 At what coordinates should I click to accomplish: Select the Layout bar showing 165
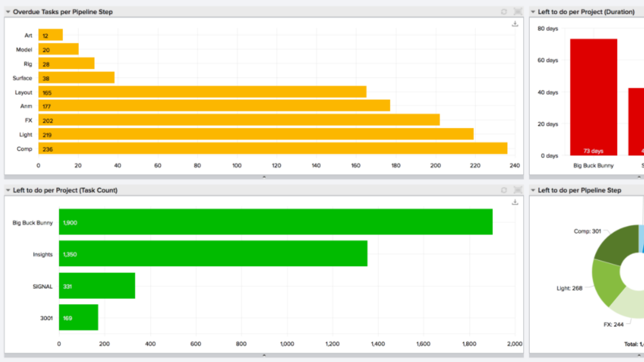point(202,92)
